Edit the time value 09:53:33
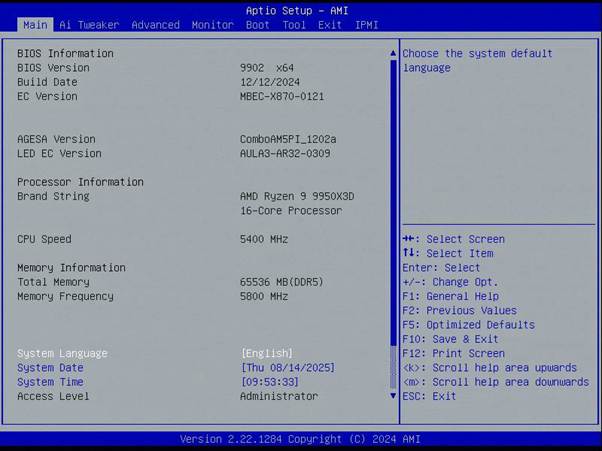Screen dimensions: 602x451 [270, 382]
